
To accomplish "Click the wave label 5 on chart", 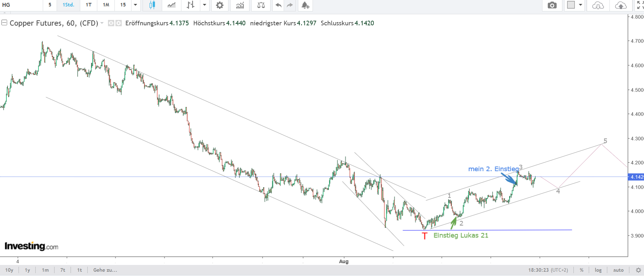I will click(605, 141).
